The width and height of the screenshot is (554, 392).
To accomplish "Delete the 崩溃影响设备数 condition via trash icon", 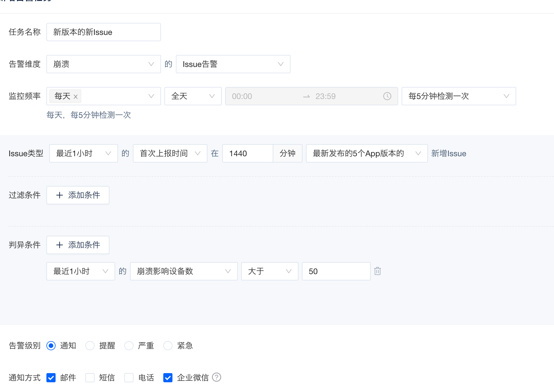I will (x=378, y=271).
